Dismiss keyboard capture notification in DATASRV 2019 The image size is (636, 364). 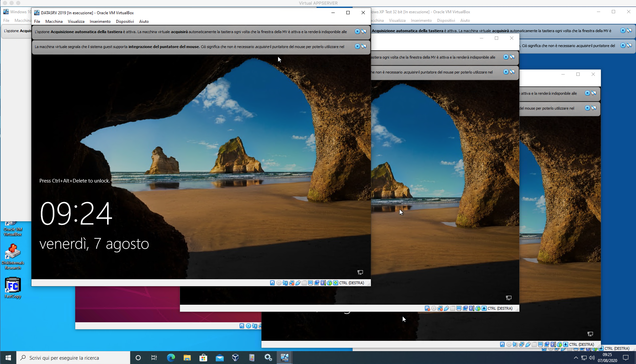(357, 31)
